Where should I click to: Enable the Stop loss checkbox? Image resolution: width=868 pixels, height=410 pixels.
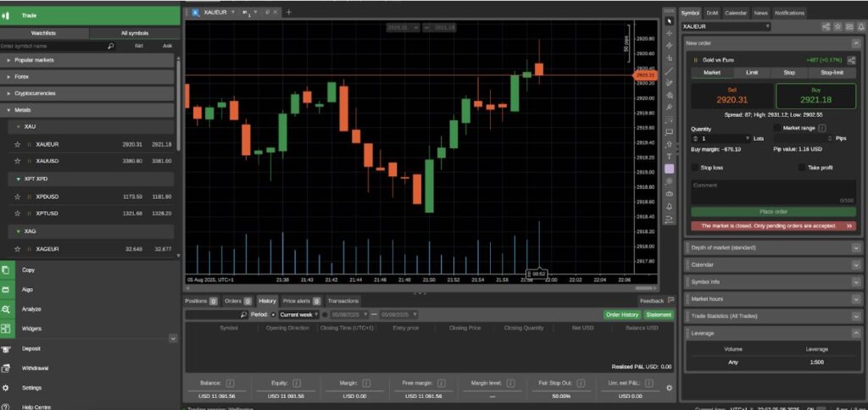tap(695, 168)
